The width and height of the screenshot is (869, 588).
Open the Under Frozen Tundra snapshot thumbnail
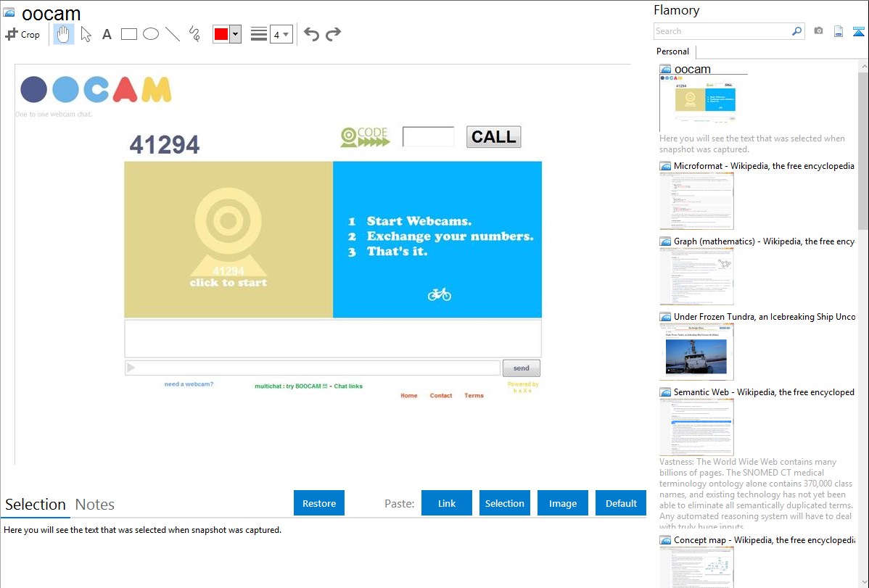tap(696, 352)
